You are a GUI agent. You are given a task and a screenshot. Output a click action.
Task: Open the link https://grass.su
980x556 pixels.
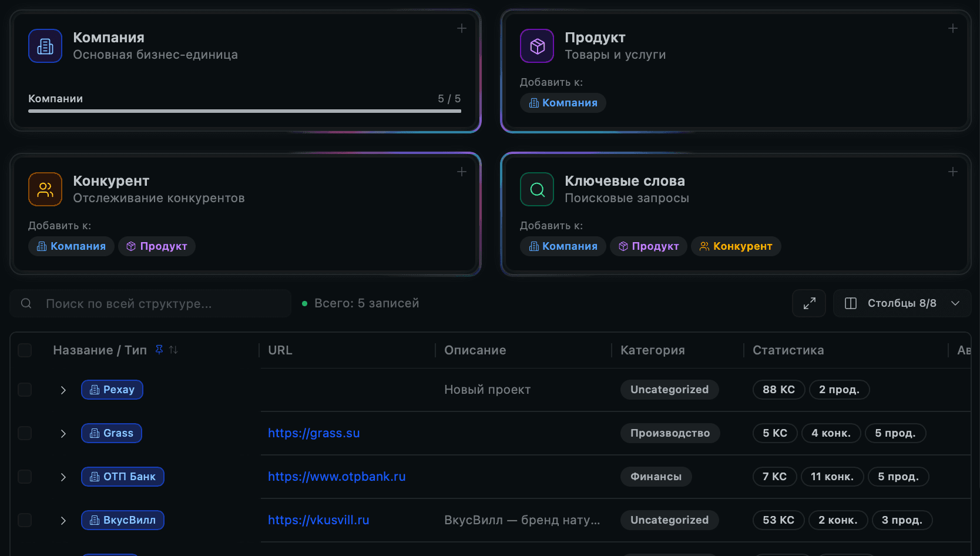click(x=314, y=433)
